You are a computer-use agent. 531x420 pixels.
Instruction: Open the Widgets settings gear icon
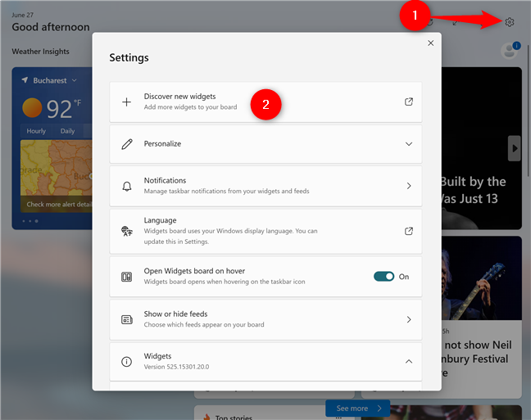[x=510, y=22]
